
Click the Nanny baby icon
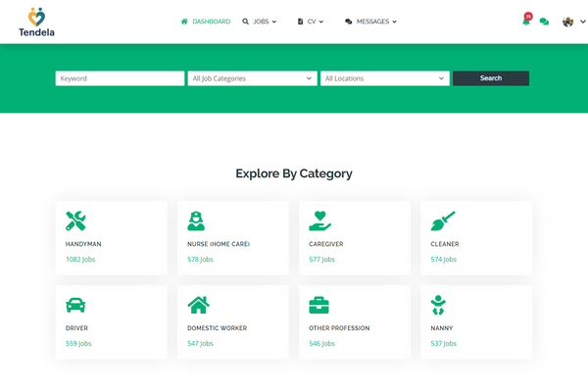click(x=441, y=304)
